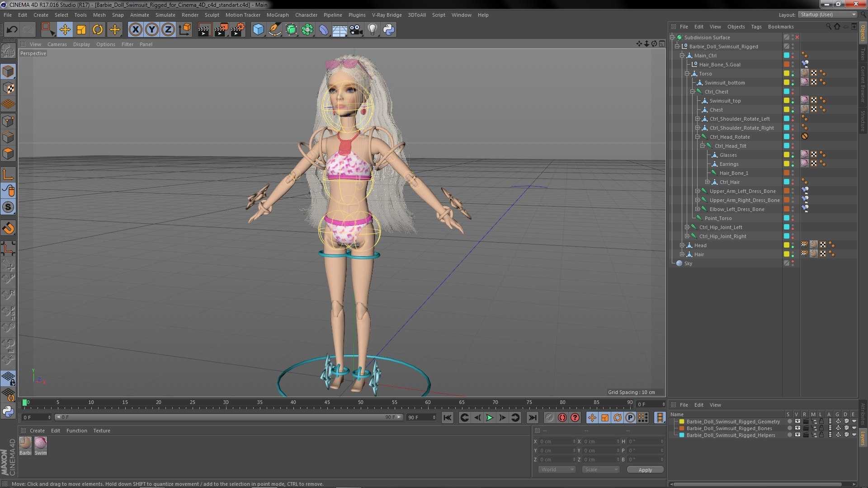868x488 pixels.
Task: Click timeline ruler at frame 45
Action: point(327,403)
